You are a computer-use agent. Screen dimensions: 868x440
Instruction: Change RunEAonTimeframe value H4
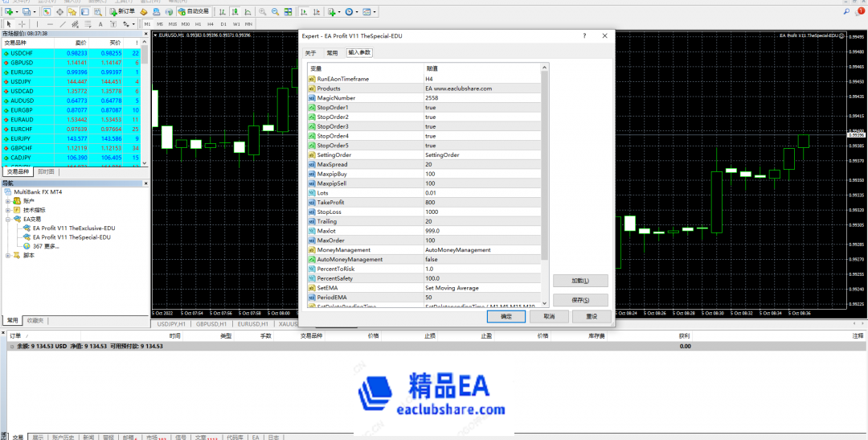pos(481,80)
